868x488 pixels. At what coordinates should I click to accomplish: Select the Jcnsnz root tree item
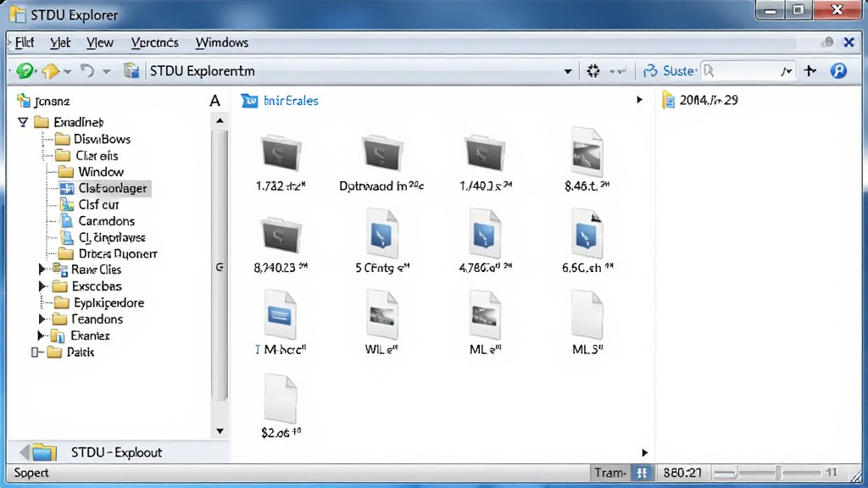tap(44, 102)
